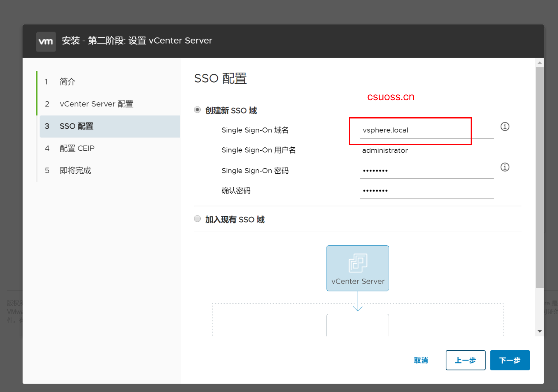The image size is (558, 392).
Task: Select the 加入现有 SSO 域 radio button
Action: coord(197,219)
